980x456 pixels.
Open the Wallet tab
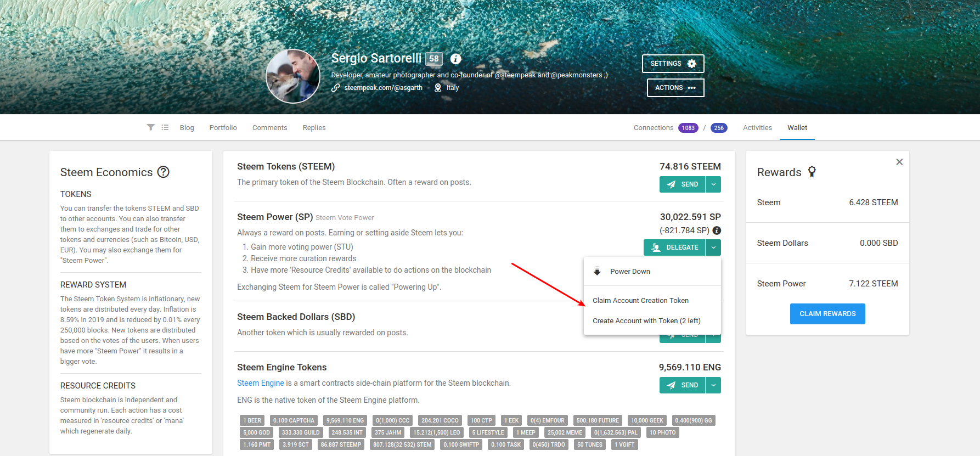(x=797, y=127)
